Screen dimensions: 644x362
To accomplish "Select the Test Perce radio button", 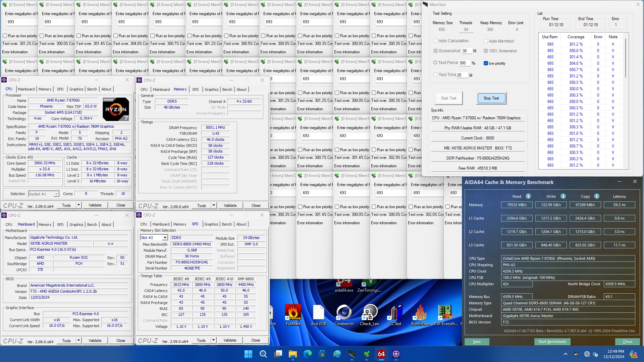I will coord(435,63).
